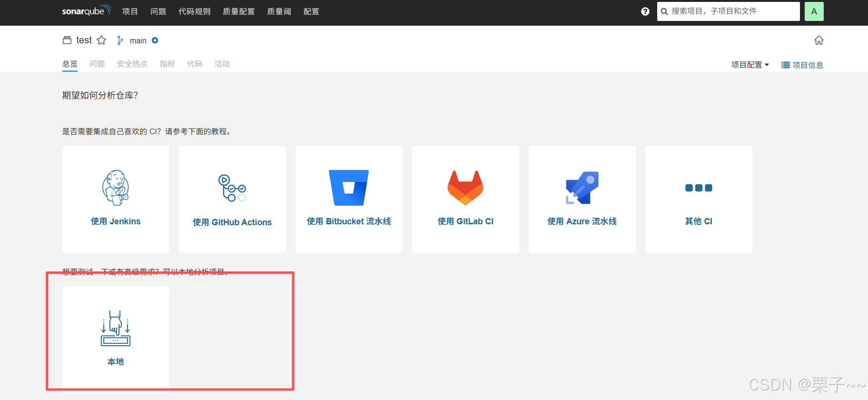This screenshot has width=868, height=400.
Task: Open 代码规则 in top navigation
Action: click(194, 11)
